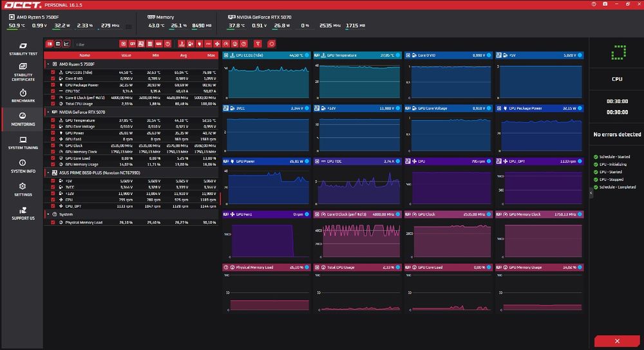Uncheck the GPU Fan1 row checkbox
Image resolution: width=644 pixels, height=350 pixels.
tap(53, 139)
